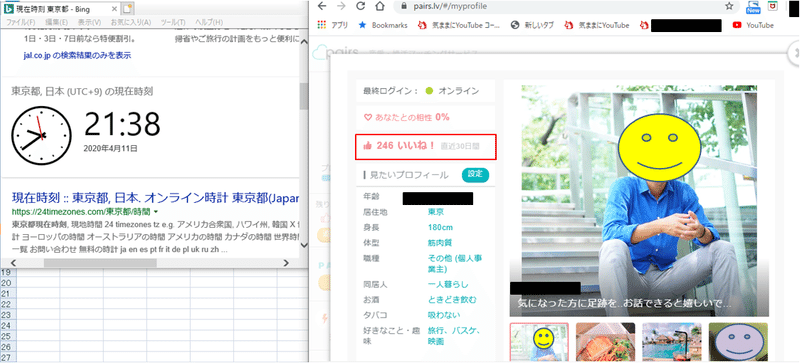This screenshot has height=363, width=800.
Task: Open the ヘルプ(H) menu
Action: 209,22
